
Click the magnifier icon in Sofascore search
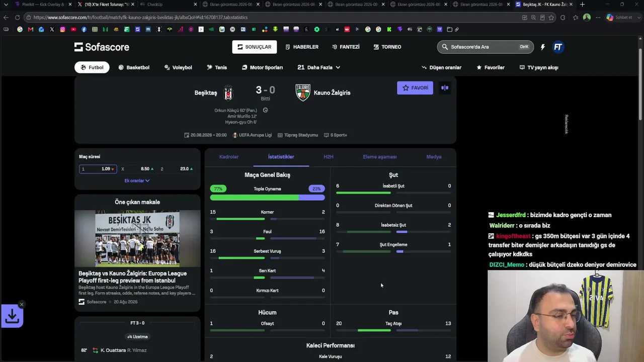coord(445,47)
